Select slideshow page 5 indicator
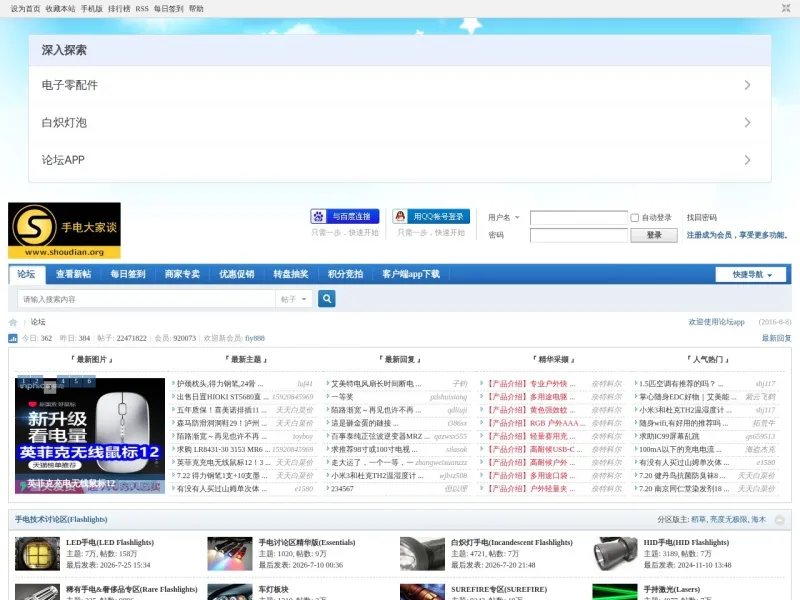 [x=76, y=381]
